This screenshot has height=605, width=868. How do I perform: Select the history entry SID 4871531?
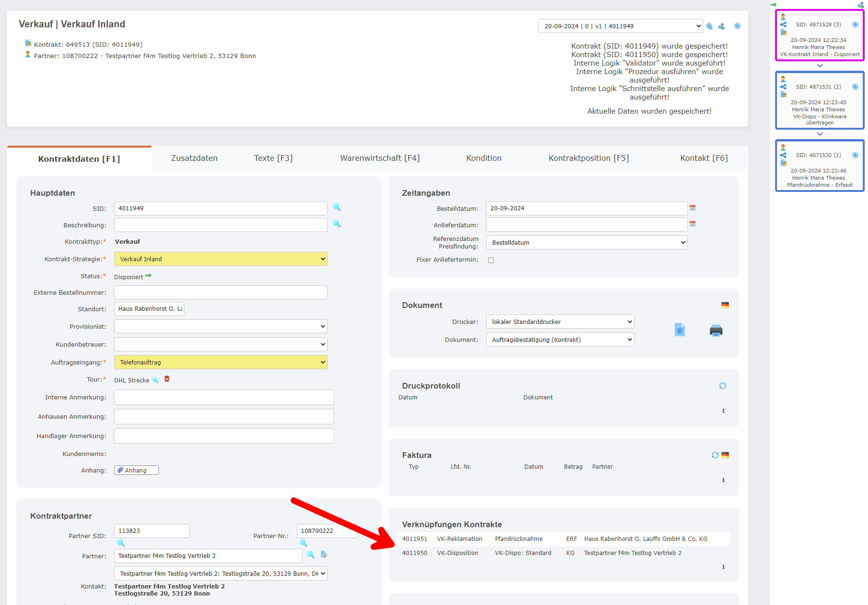[x=819, y=100]
